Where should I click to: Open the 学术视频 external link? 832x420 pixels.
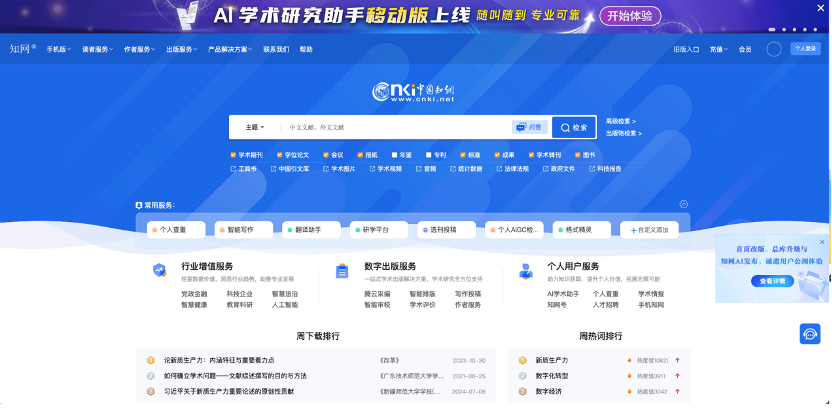385,169
